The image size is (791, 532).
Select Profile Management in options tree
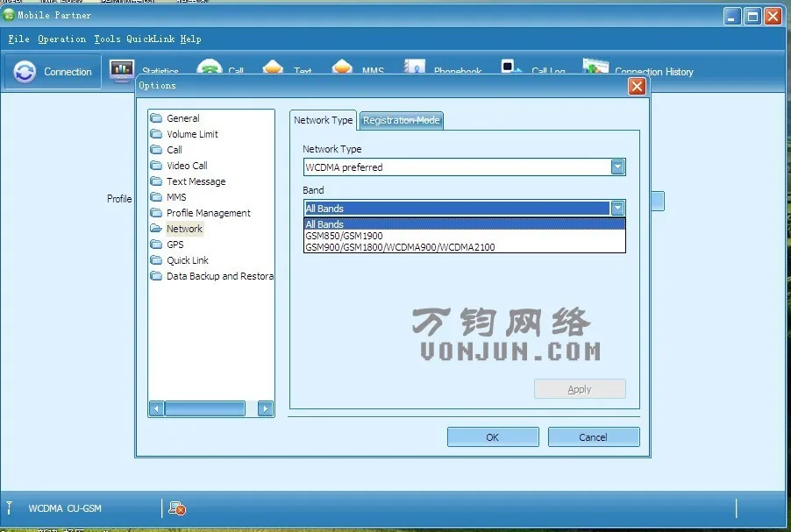(x=209, y=213)
